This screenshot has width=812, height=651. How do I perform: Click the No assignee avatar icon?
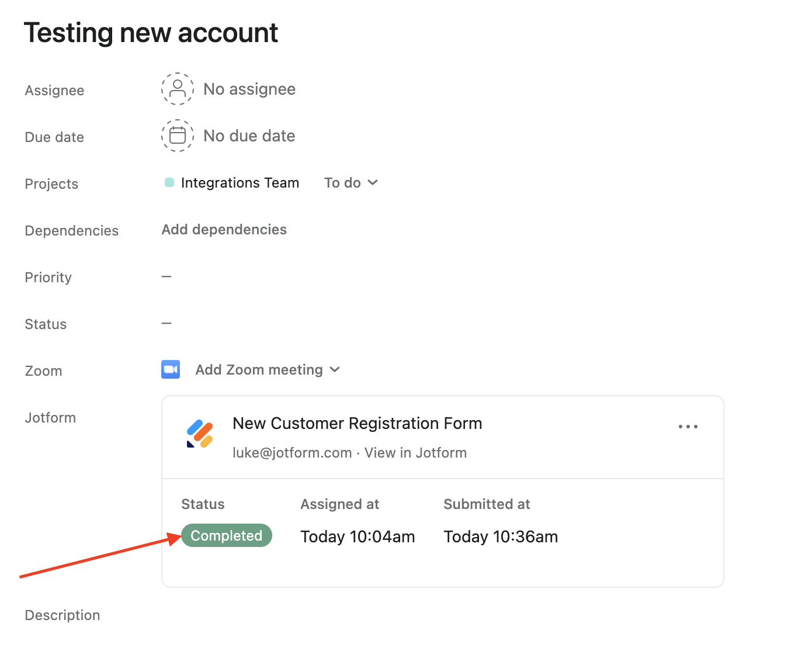pyautogui.click(x=178, y=89)
